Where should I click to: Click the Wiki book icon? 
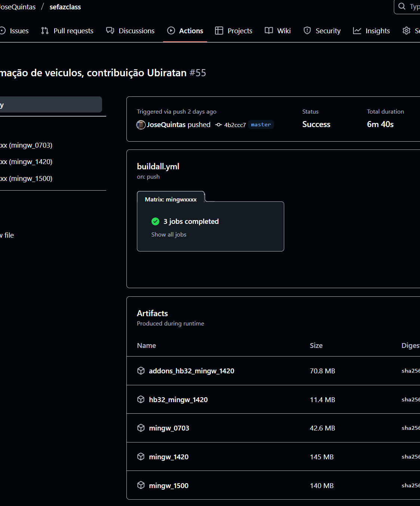pyautogui.click(x=269, y=31)
